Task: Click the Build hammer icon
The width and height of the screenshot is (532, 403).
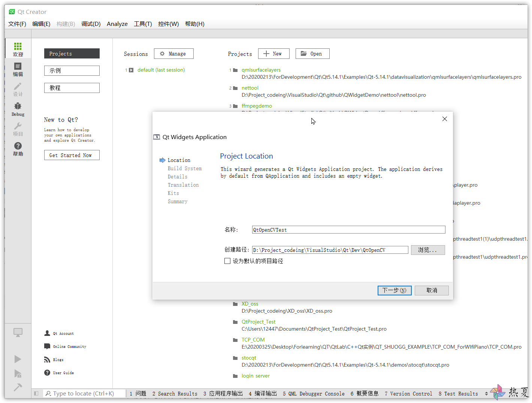Action: coord(18,387)
